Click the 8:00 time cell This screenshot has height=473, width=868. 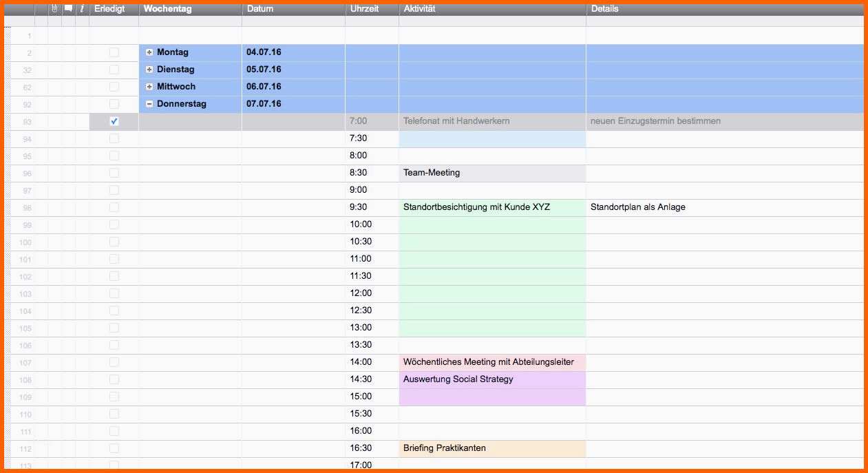point(372,156)
